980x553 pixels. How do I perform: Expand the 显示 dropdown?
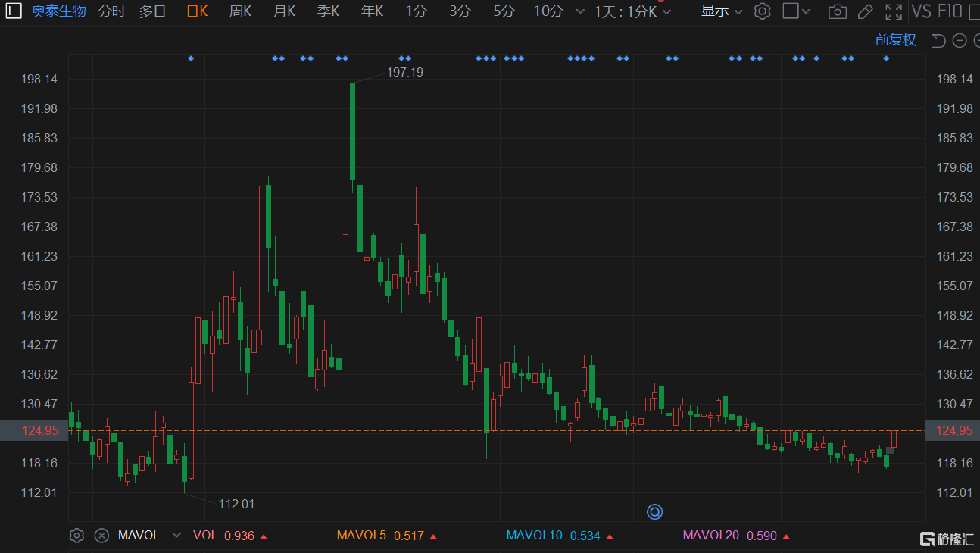[x=721, y=11]
